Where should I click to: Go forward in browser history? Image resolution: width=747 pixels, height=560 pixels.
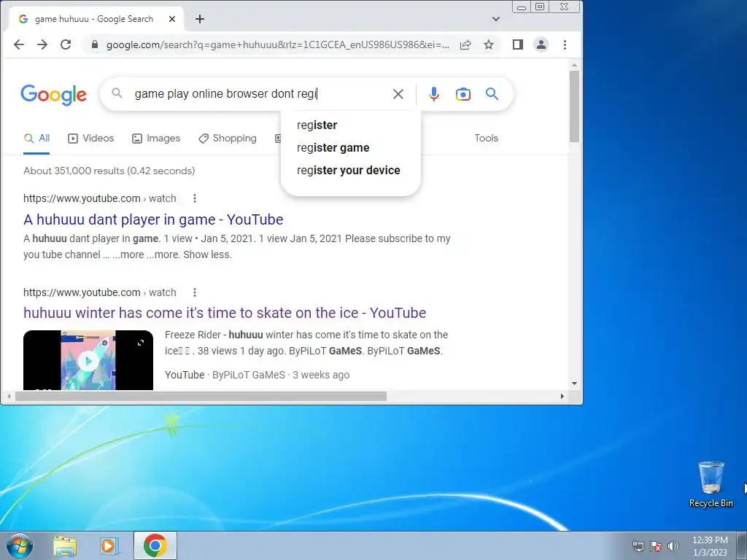click(42, 44)
